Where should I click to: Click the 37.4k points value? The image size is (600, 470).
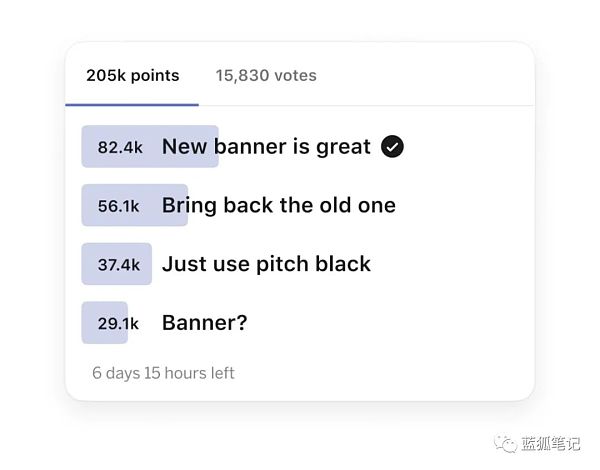(x=118, y=265)
